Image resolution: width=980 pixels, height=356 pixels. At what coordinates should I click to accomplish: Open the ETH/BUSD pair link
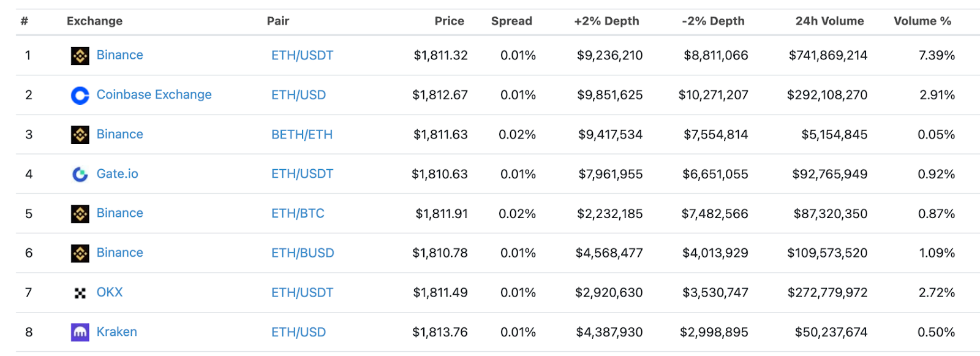[x=303, y=252]
